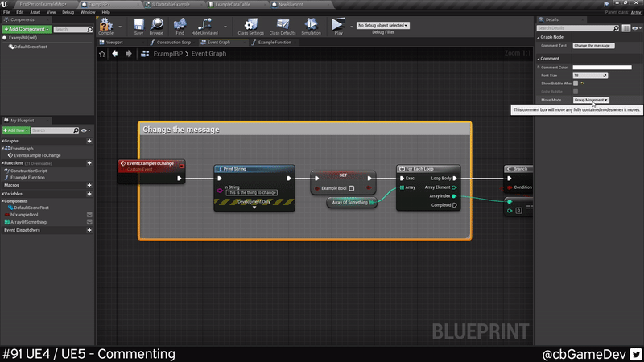Toggle Example Bool checkbox on SET node
Viewport: 644px width, 362px height.
click(352, 188)
